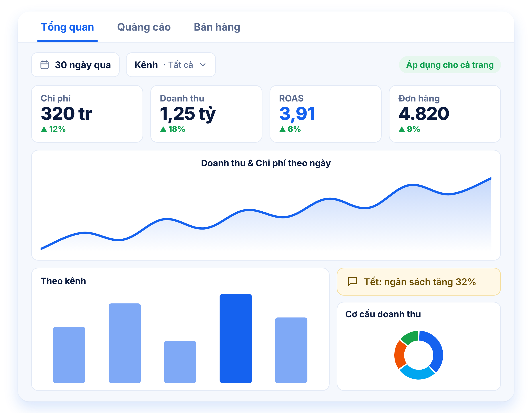The image size is (532, 413).
Task: Click the calendar icon in date filter
Action: click(x=44, y=65)
